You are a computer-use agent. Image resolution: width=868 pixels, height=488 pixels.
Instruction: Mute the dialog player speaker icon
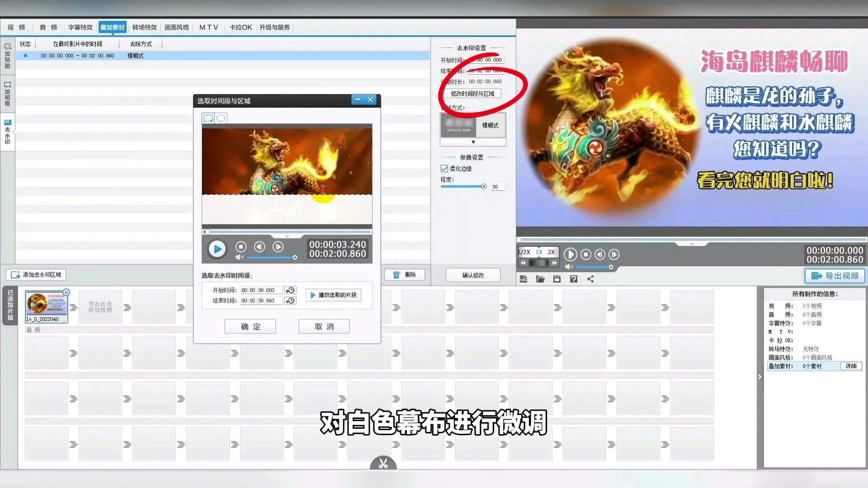tap(239, 257)
